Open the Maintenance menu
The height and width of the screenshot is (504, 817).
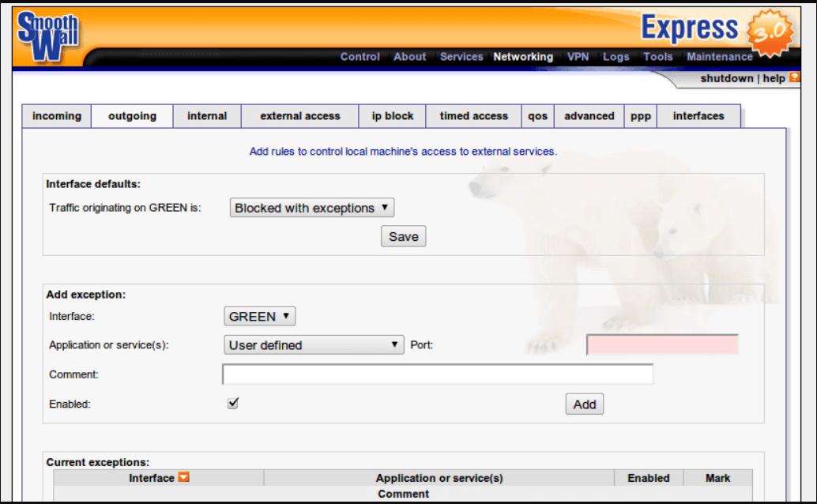coord(720,57)
